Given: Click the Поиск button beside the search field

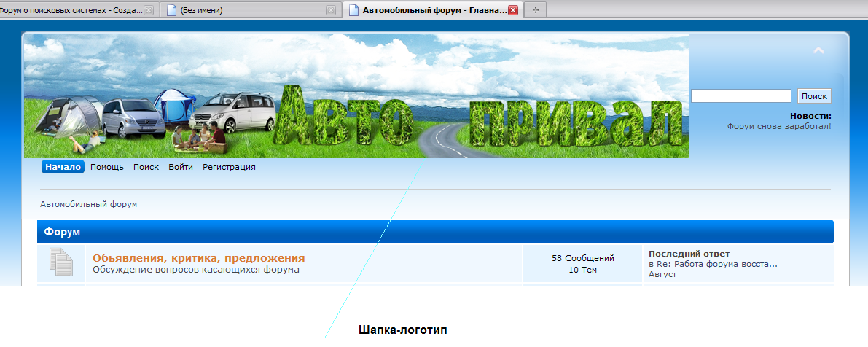Looking at the screenshot, I should click(814, 95).
